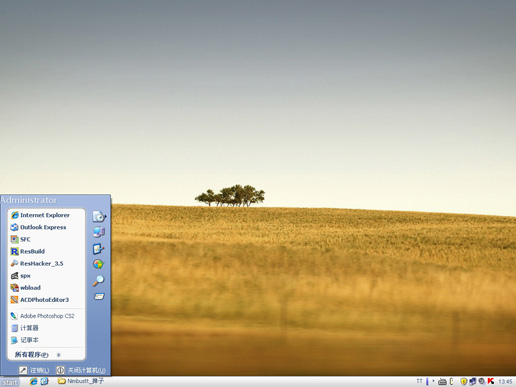Screen dimensions: 516x387
Task: Click the Run icon below the magnifier
Action: tap(99, 296)
